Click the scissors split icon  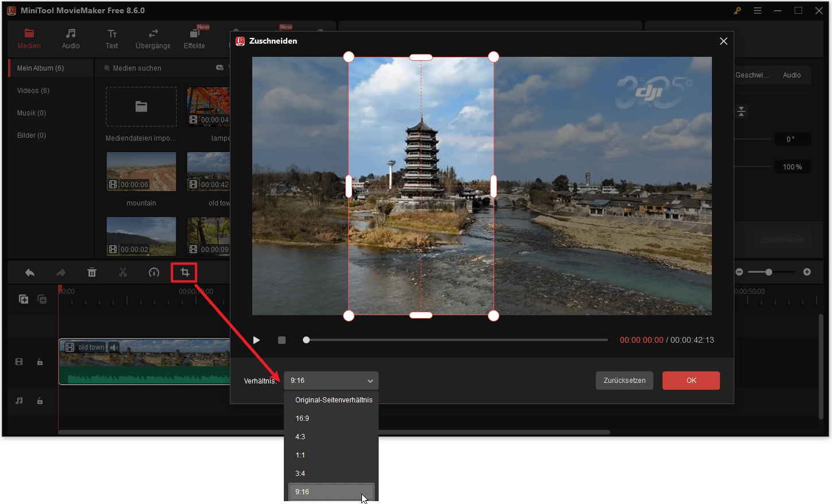123,273
